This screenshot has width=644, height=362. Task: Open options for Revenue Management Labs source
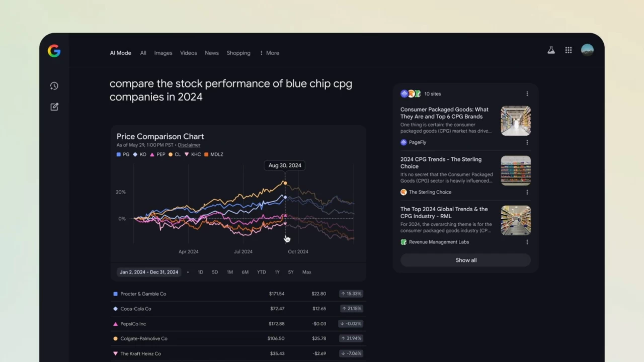(x=527, y=242)
